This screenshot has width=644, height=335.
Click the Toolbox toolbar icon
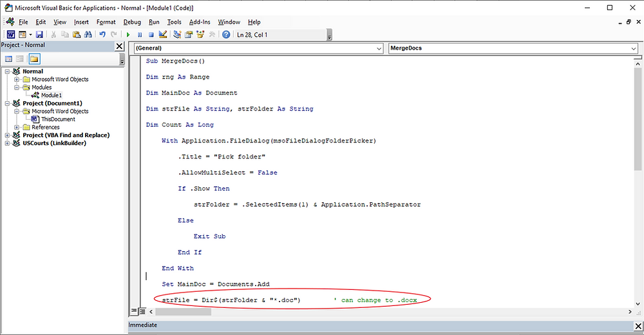click(211, 35)
